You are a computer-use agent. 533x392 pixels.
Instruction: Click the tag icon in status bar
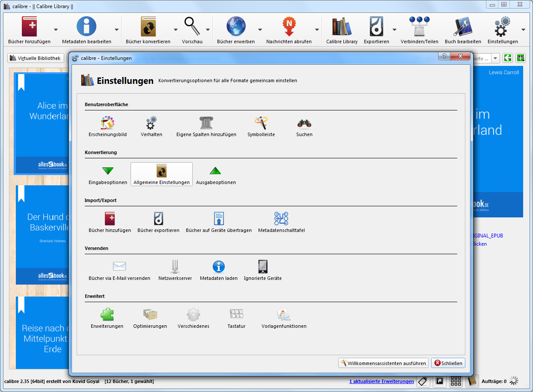pyautogui.click(x=423, y=380)
